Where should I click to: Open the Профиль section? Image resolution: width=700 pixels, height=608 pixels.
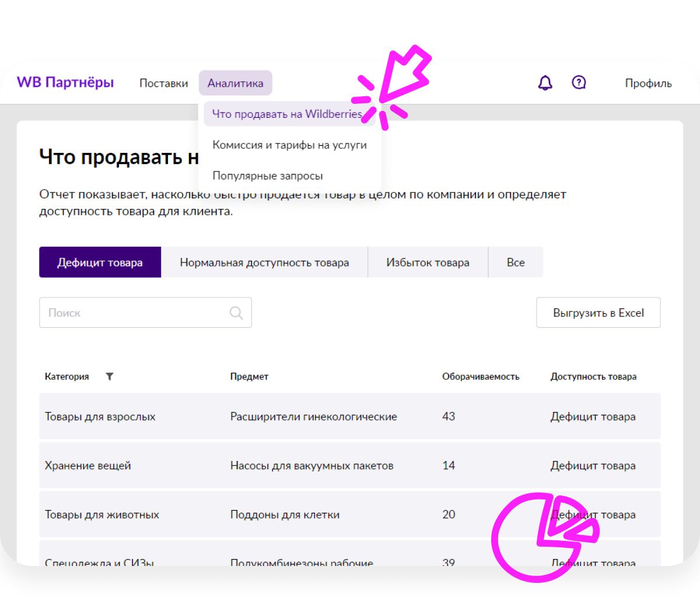coord(648,83)
